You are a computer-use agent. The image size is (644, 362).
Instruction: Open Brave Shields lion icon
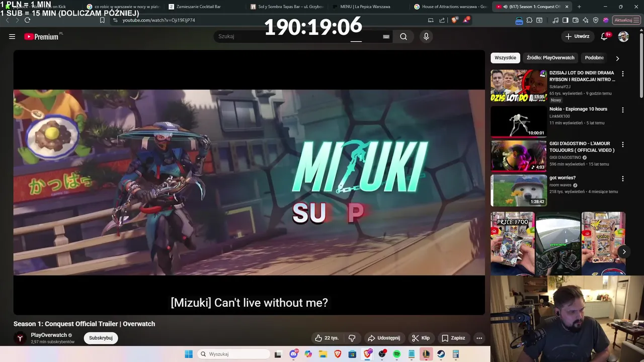pos(455,20)
